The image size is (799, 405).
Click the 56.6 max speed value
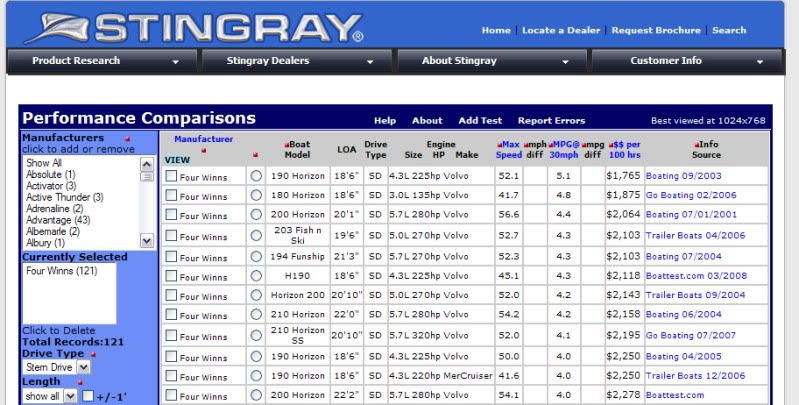coord(509,214)
